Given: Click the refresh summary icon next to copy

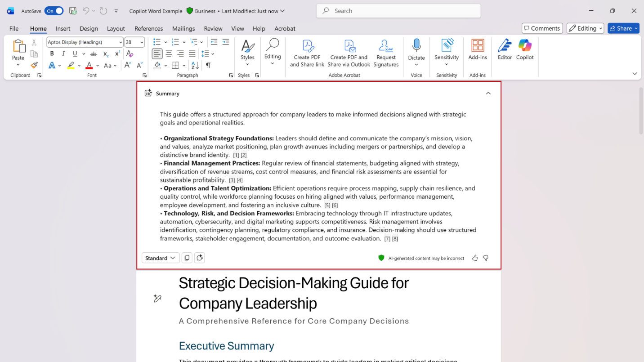Looking at the screenshot, I should 200,258.
